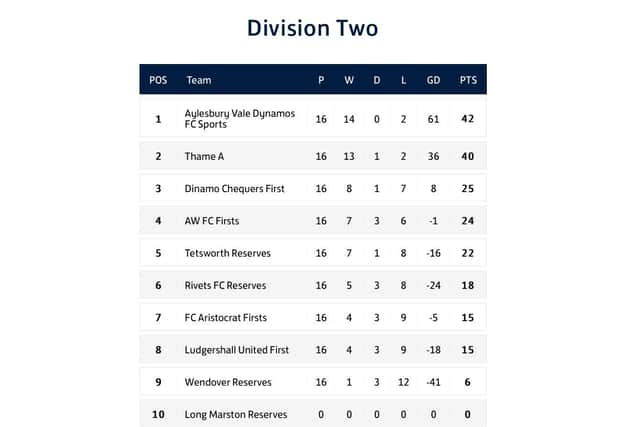Viewport: 640px width, 427px height.
Task: Click Wendover Reserves' -41 goal difference
Action: (433, 382)
